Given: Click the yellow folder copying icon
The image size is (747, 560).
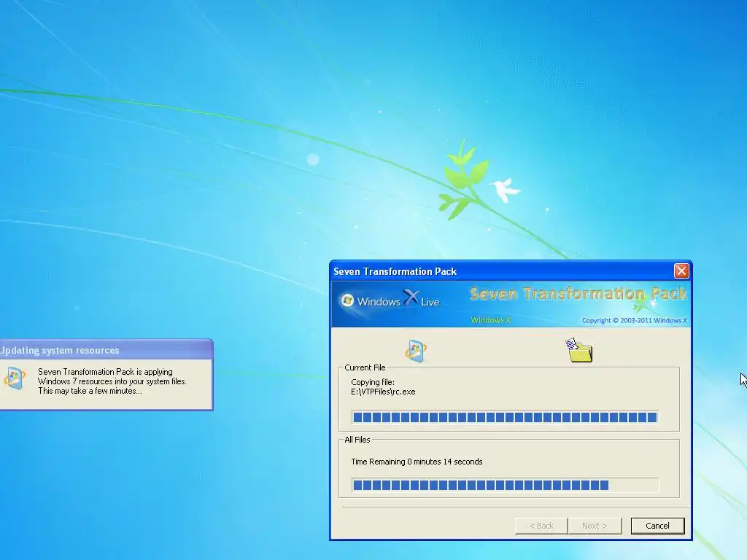Looking at the screenshot, I should (578, 351).
